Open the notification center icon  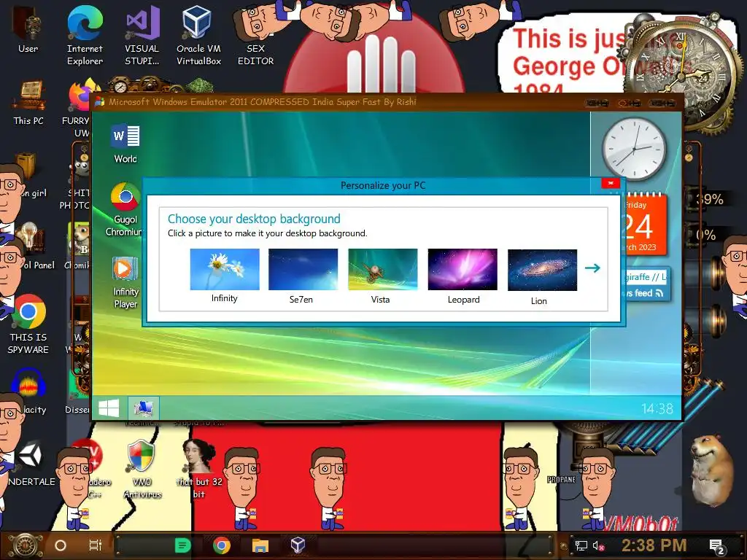pyautogui.click(x=716, y=545)
